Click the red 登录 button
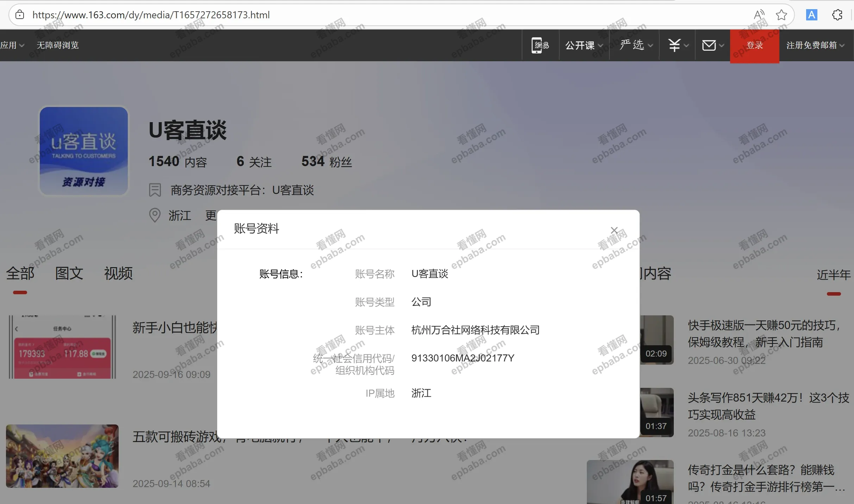854x504 pixels. (754, 46)
